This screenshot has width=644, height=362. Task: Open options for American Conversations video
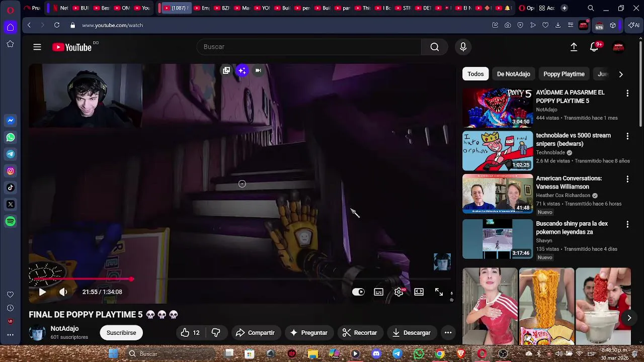tap(627, 179)
